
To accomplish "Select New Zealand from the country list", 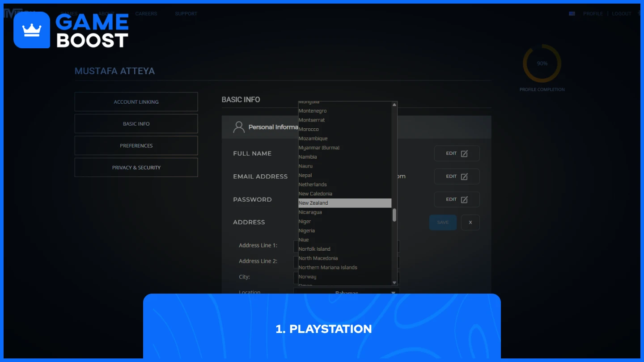I will (344, 202).
